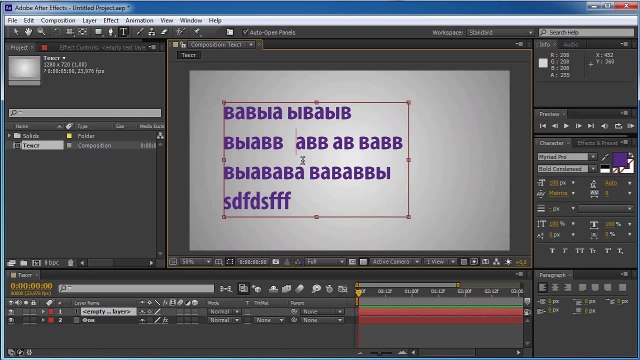
Task: Open the Composition menu
Action: (58, 20)
